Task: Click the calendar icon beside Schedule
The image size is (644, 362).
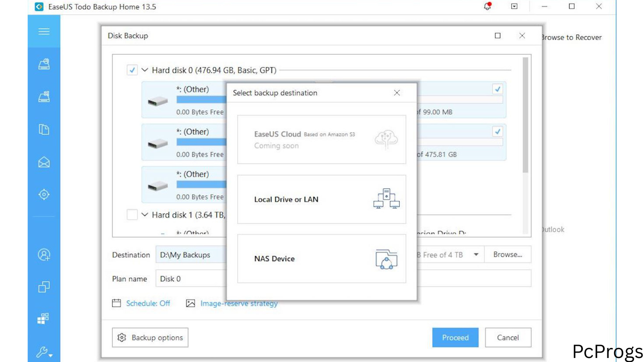Action: tap(116, 303)
